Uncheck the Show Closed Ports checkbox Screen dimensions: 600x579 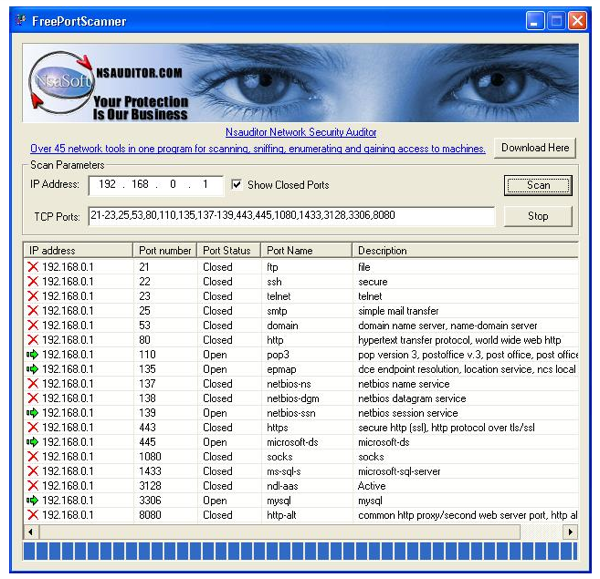click(236, 185)
